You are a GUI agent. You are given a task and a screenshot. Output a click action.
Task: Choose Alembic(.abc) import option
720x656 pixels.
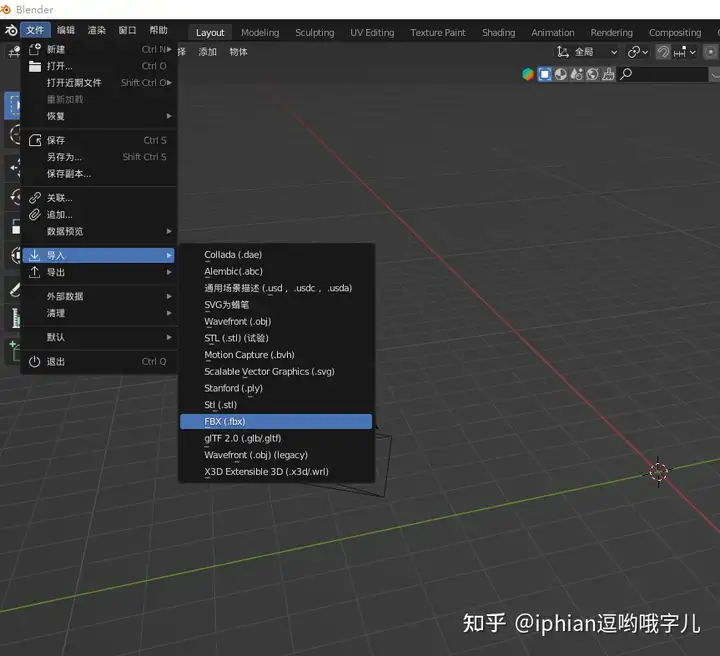(276, 271)
